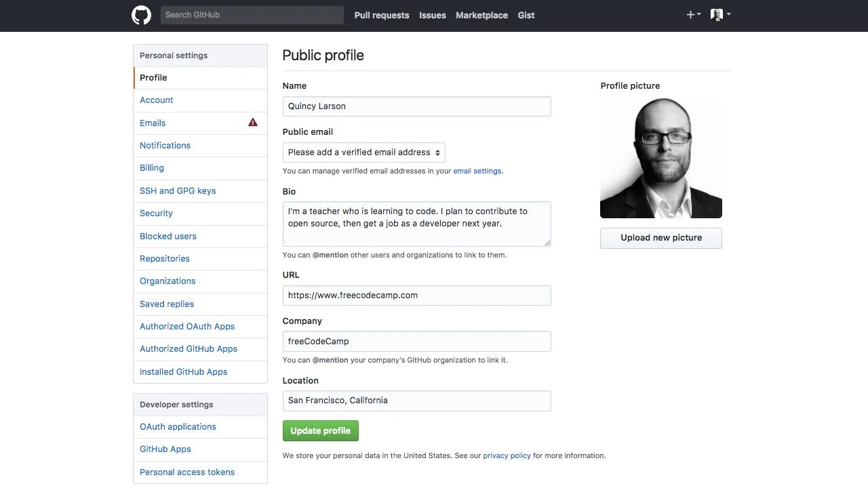
Task: Open the email settings link
Action: click(477, 171)
